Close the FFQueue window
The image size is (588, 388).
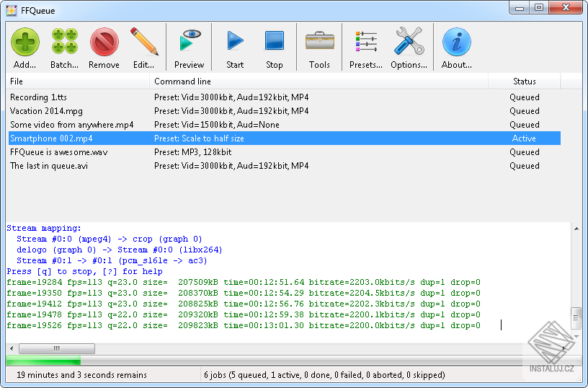click(x=566, y=7)
